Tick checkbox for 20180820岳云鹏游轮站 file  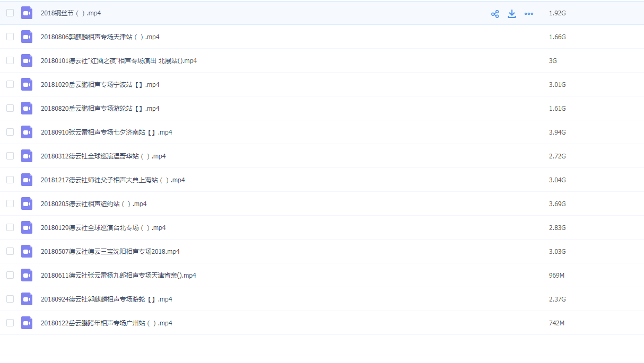pos(10,108)
